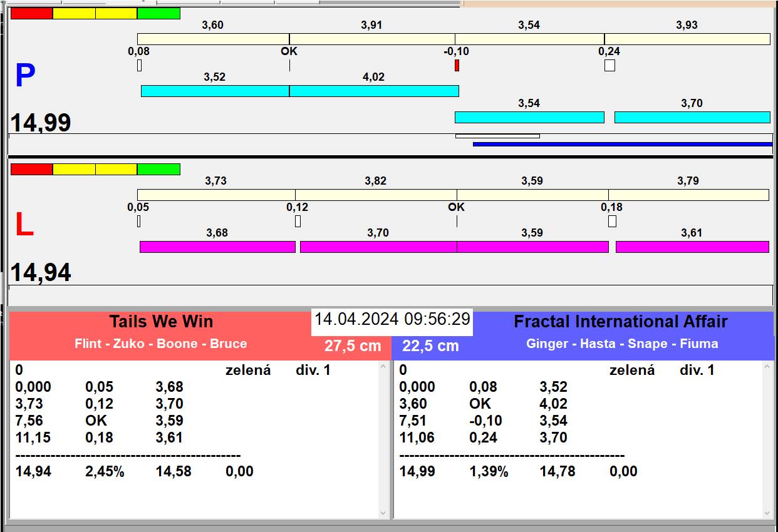Click the white bar above the blue bar
778x532 pixels.
click(x=497, y=136)
